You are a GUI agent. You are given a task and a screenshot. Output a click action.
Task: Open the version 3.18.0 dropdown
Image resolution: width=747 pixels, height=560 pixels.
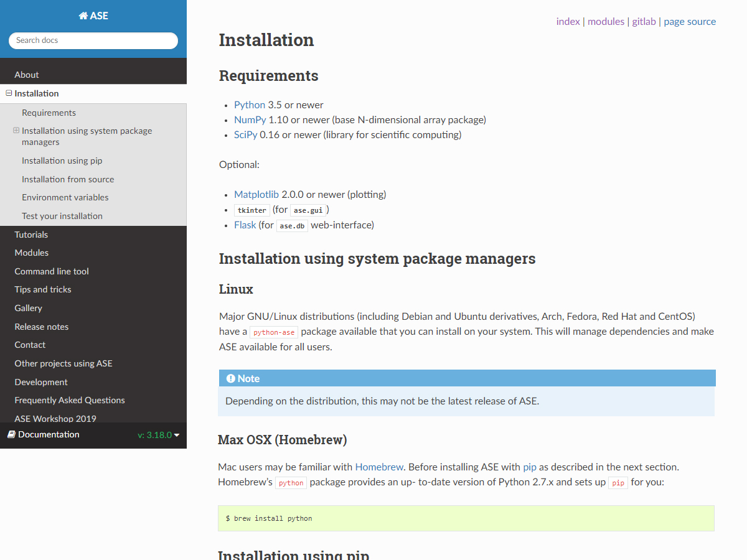pyautogui.click(x=158, y=435)
